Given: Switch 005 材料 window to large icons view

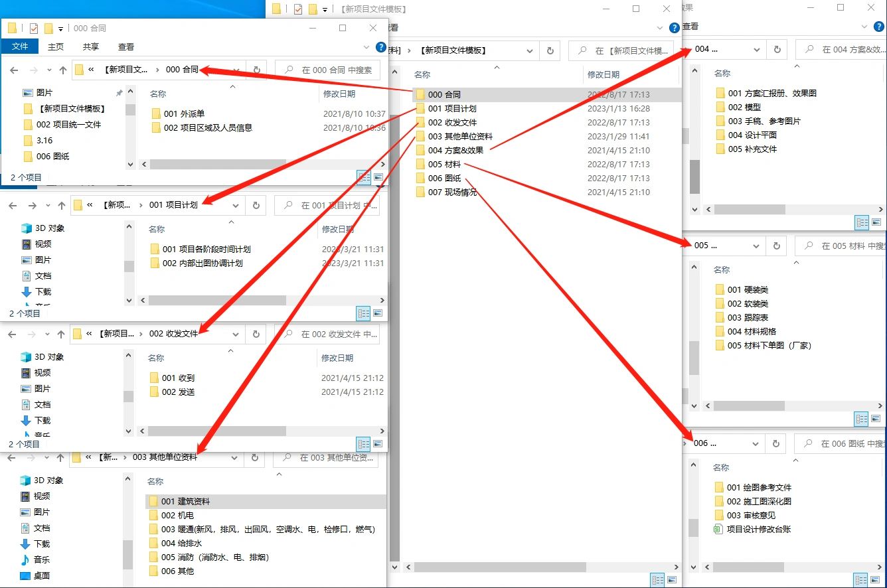Looking at the screenshot, I should pyautogui.click(x=876, y=419).
